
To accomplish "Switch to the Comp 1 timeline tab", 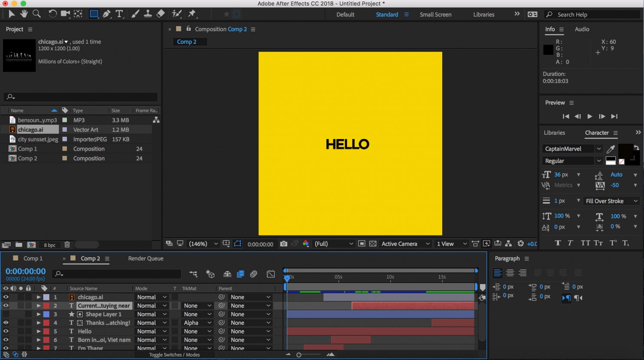I will pyautogui.click(x=33, y=258).
